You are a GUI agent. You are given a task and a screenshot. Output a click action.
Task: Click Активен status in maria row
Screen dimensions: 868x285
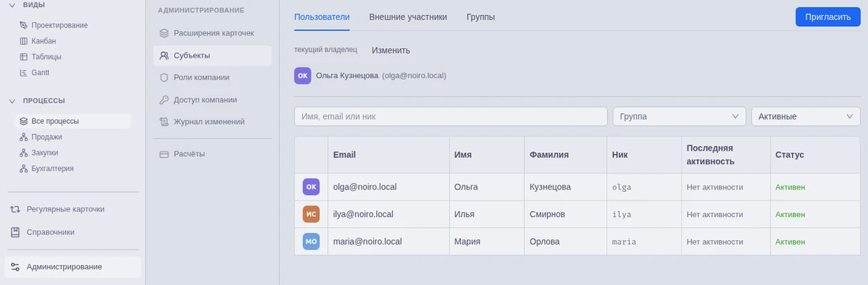790,242
